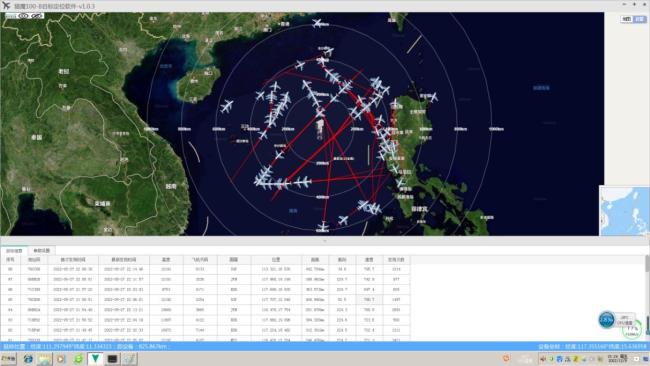The image size is (650, 366).
Task: Click the green V application taskbar icon
Action: [95, 359]
